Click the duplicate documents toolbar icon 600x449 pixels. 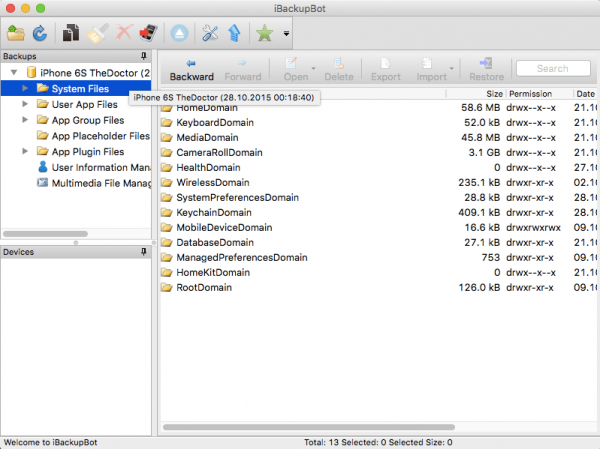click(x=71, y=33)
